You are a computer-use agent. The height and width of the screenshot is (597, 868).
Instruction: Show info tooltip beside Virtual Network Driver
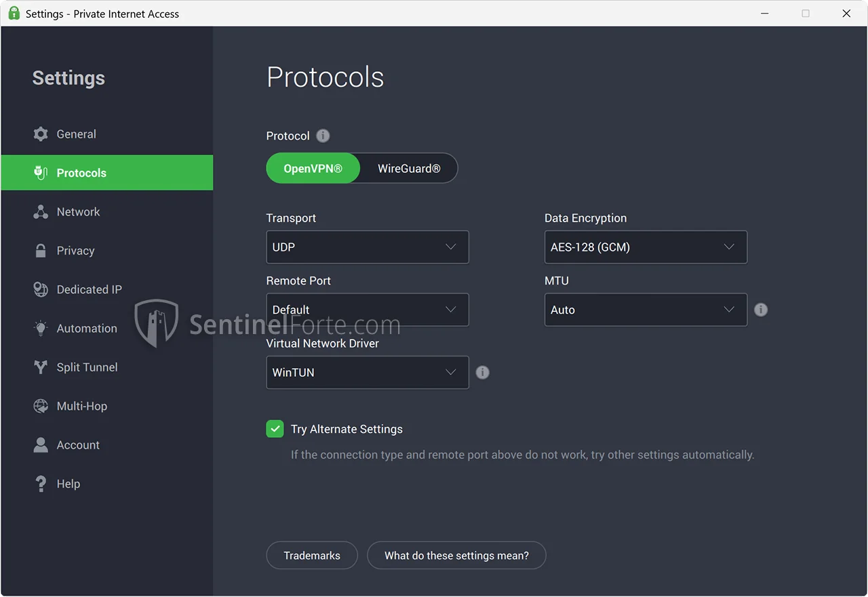[482, 372]
